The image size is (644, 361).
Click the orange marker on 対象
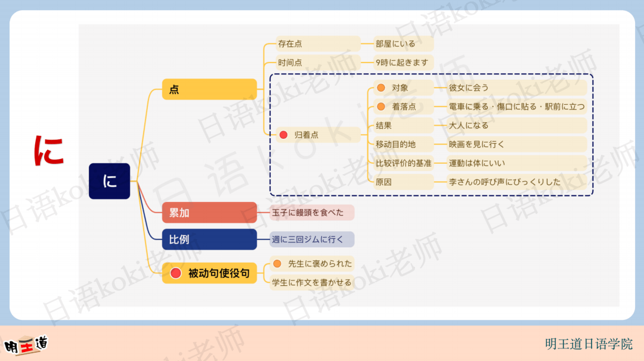[381, 88]
